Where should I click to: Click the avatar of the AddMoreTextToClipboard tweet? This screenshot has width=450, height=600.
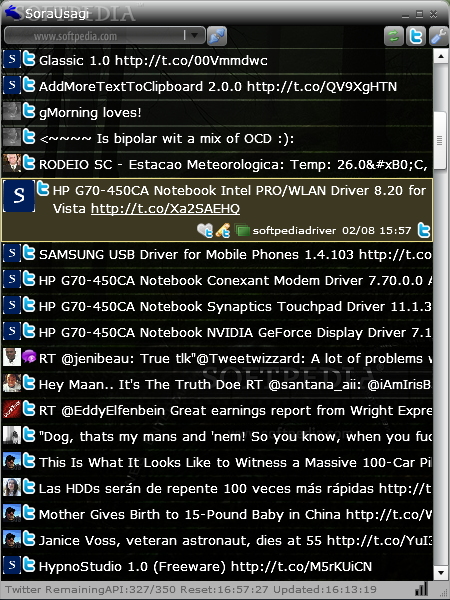(x=12, y=86)
